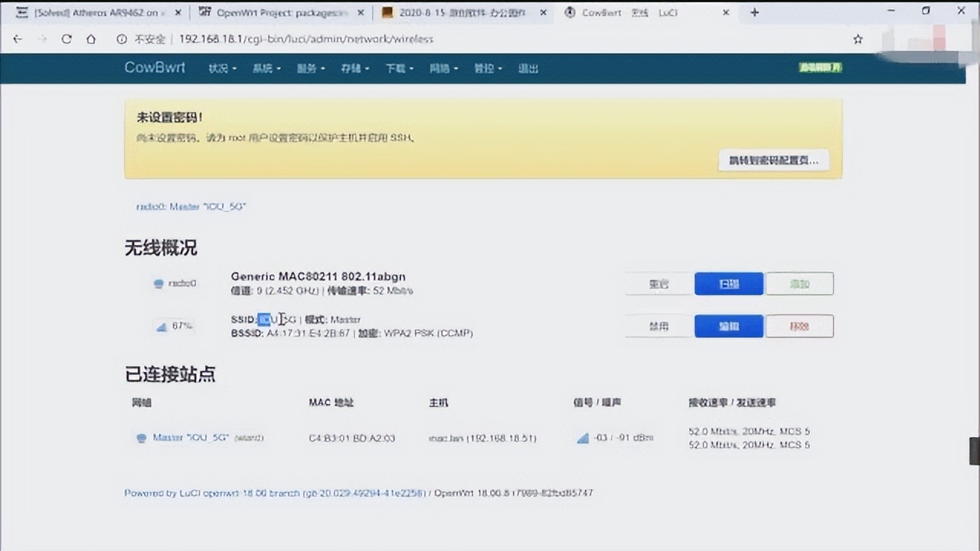Click the 67% signal strength icon

pos(162,325)
